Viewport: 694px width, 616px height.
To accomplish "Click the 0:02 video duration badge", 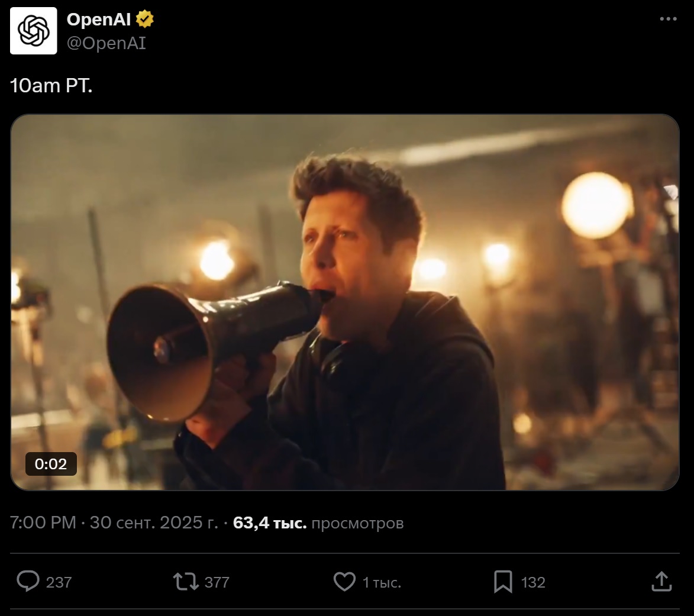I will pos(51,464).
